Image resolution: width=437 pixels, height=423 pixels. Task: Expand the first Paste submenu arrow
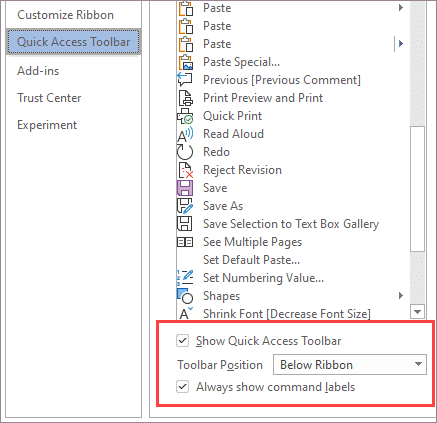click(x=401, y=7)
